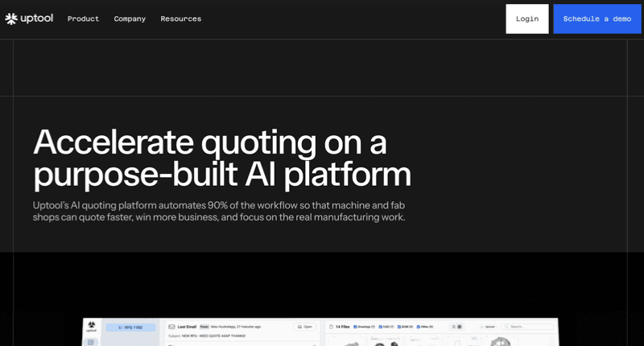Screen dimensions: 644x346
Task: Click the envelope icon beside Last Email
Action: [x=171, y=327]
